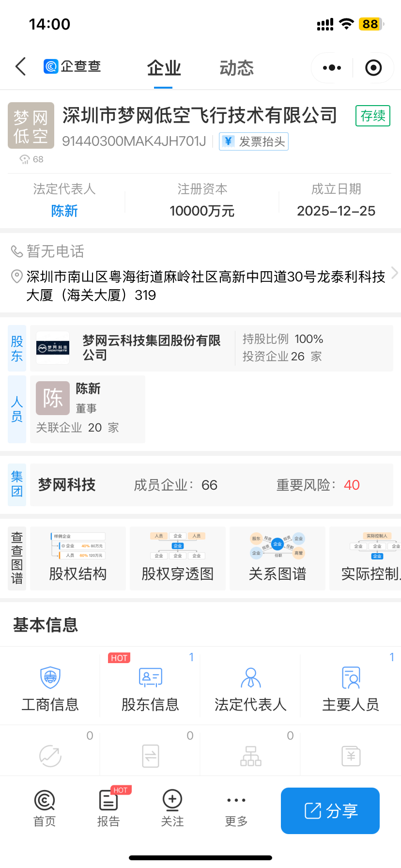Open 主要人员 document icon

[x=351, y=677]
